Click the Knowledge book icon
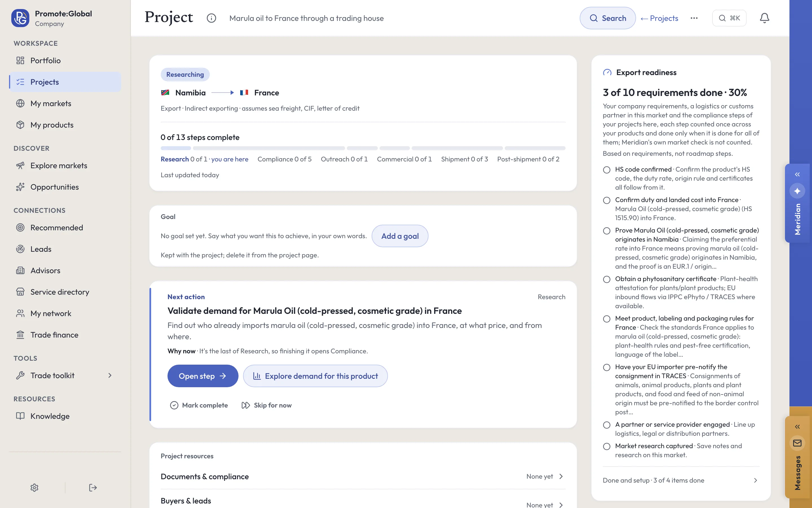812x508 pixels. pyautogui.click(x=20, y=416)
